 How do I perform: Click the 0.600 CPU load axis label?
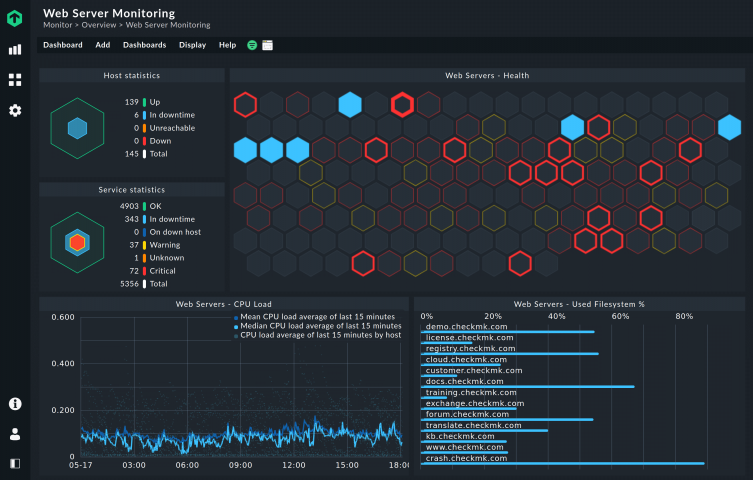63,317
